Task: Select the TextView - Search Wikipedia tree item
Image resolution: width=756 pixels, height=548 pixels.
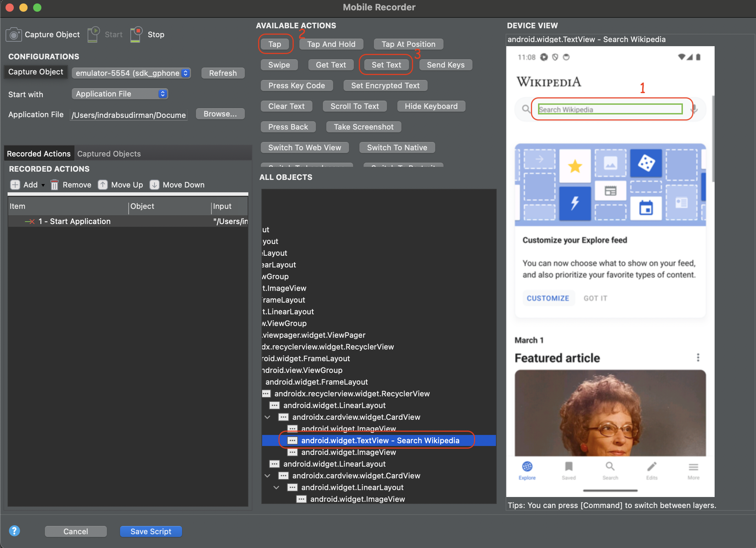Action: (380, 440)
